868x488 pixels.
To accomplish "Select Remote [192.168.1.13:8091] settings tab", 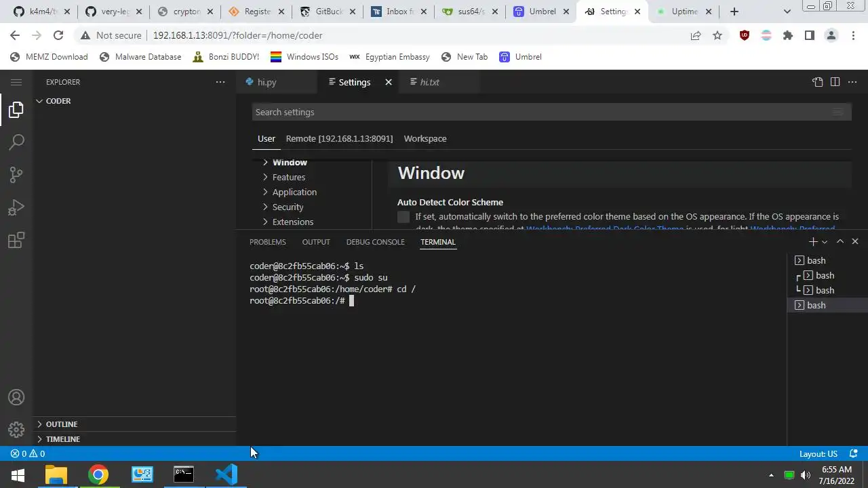I will (x=339, y=138).
